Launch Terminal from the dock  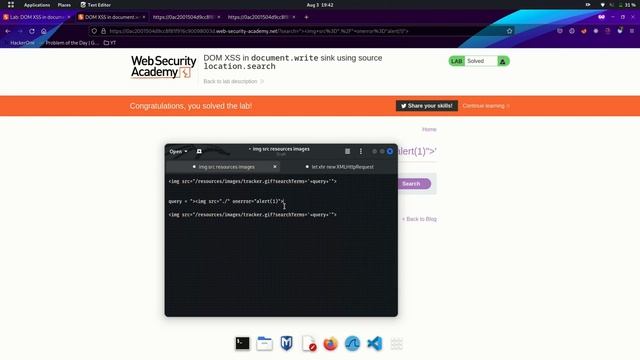coord(242,343)
